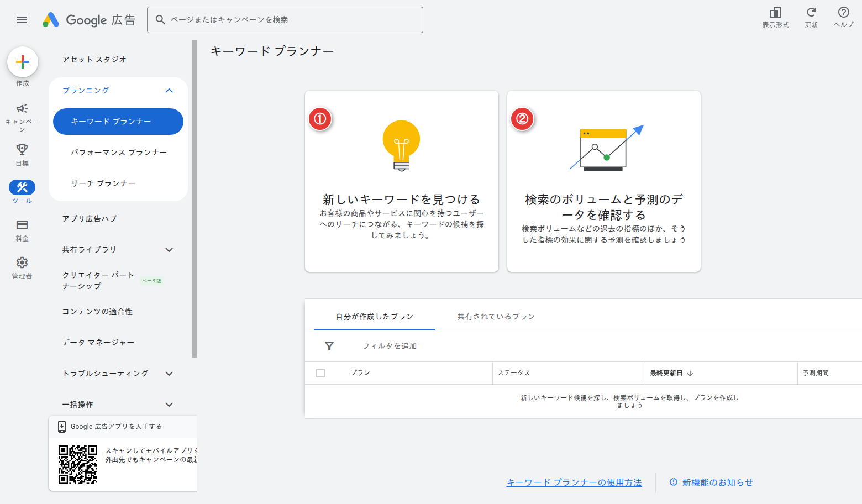Collapse the プランニング section chevron
The height and width of the screenshot is (504, 862).
pos(169,90)
